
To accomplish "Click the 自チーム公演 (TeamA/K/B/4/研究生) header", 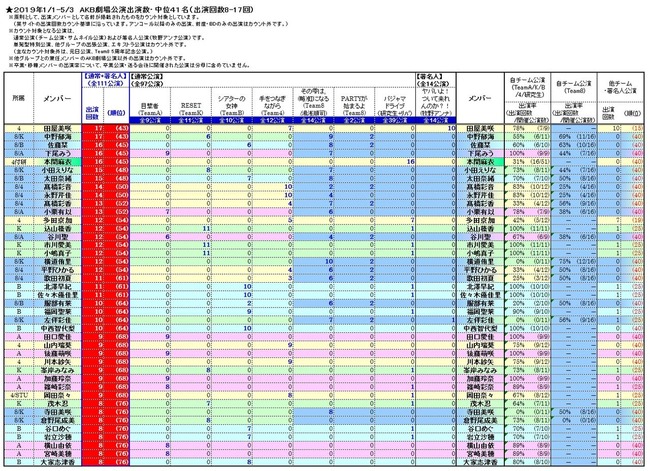I will coord(527,87).
